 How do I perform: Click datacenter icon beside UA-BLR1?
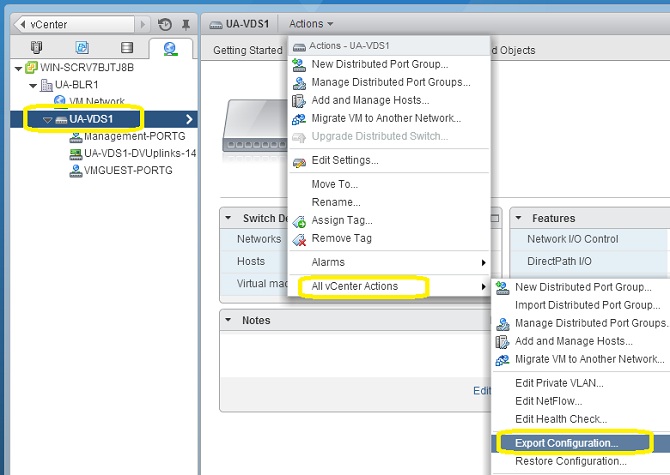click(x=46, y=85)
